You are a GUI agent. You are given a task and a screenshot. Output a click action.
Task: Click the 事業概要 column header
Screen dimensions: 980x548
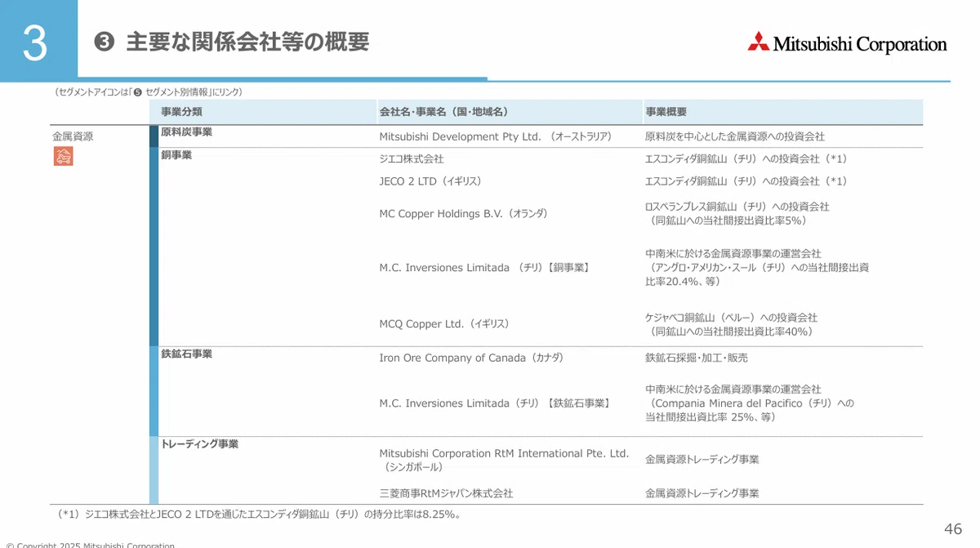[x=666, y=112]
